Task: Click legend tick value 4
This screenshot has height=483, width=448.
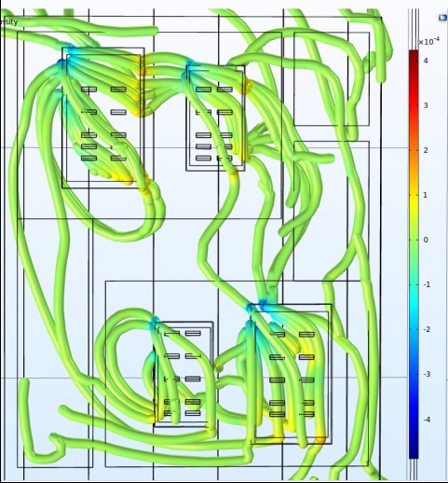Action: (x=426, y=61)
